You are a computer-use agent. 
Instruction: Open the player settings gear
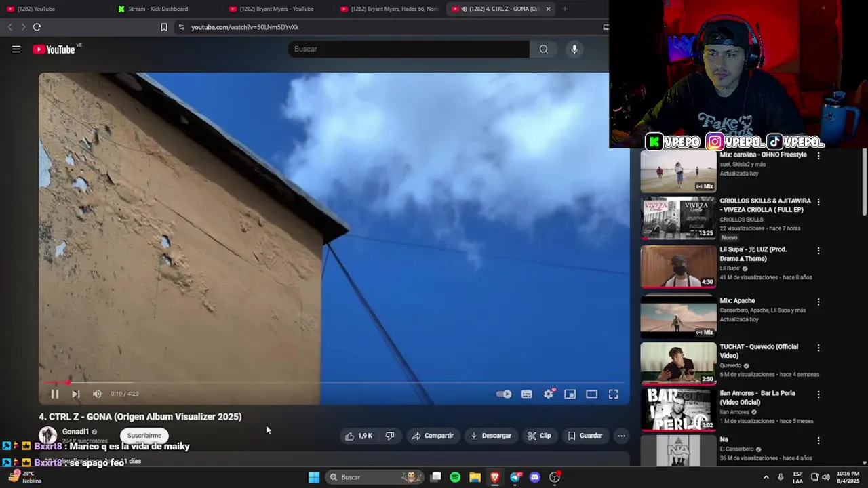tap(549, 394)
